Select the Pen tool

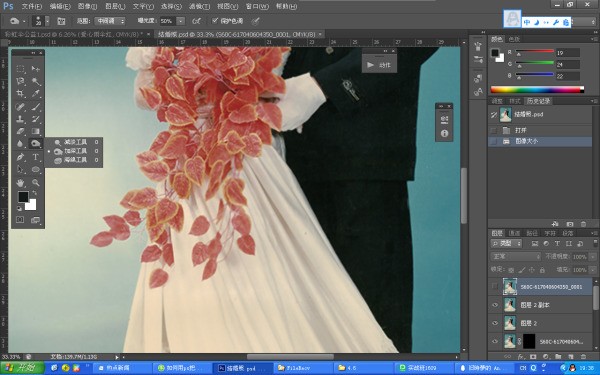coord(20,157)
